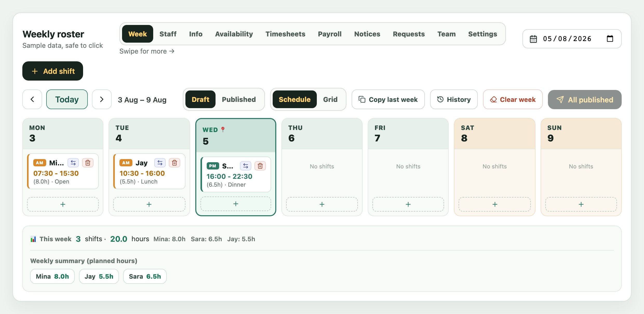Add a shift on Friday 7
This screenshot has height=314, width=644.
click(x=408, y=204)
